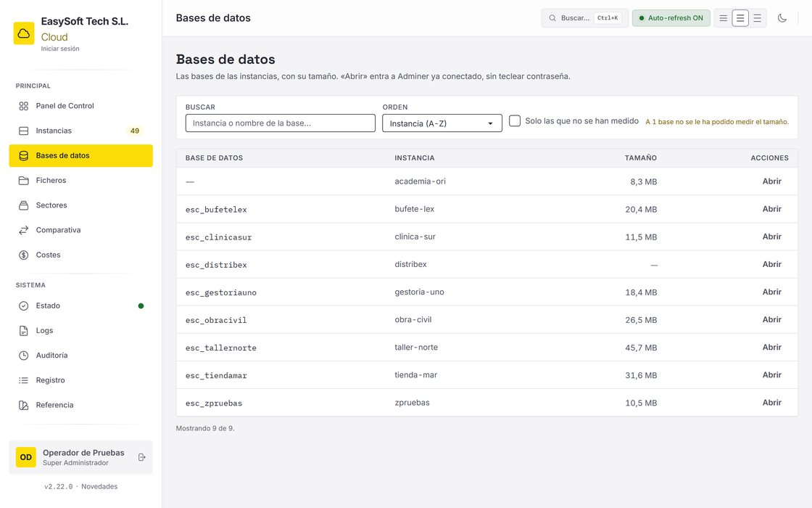Click the 49 badge next to Instancias

click(135, 131)
